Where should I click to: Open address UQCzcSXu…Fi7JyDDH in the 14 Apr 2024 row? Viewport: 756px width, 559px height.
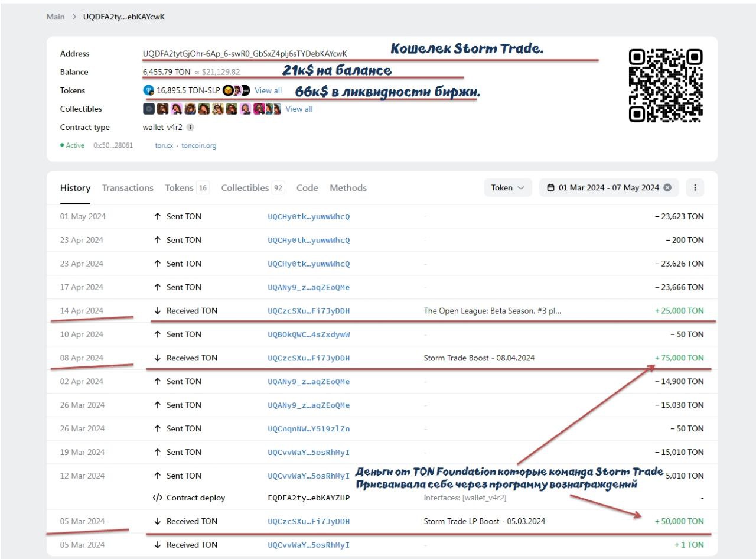pyautogui.click(x=308, y=311)
